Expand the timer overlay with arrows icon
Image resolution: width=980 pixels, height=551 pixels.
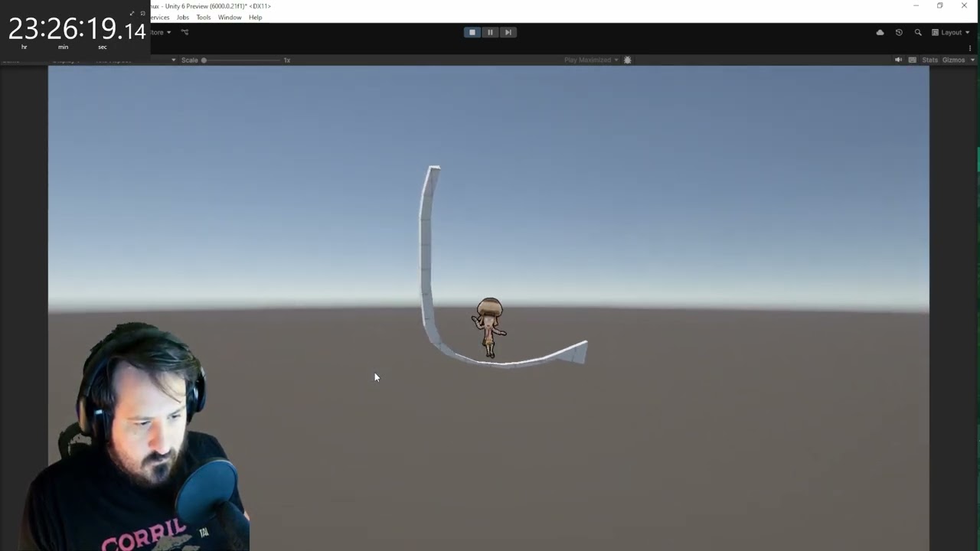pos(132,14)
